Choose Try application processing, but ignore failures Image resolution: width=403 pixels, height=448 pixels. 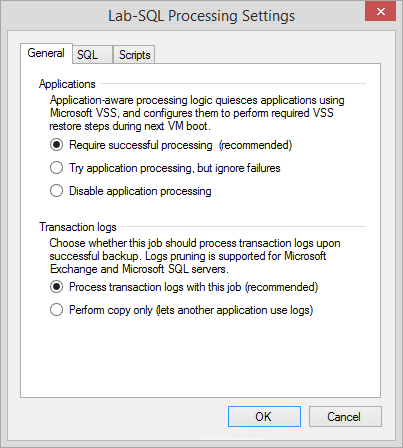tap(56, 168)
